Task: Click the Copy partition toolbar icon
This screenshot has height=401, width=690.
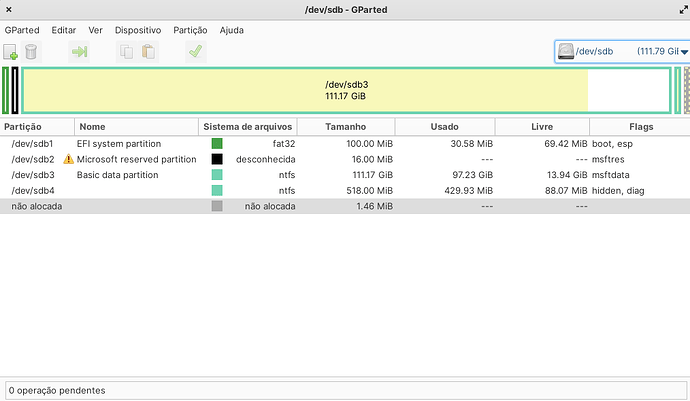Action: pyautogui.click(x=127, y=52)
